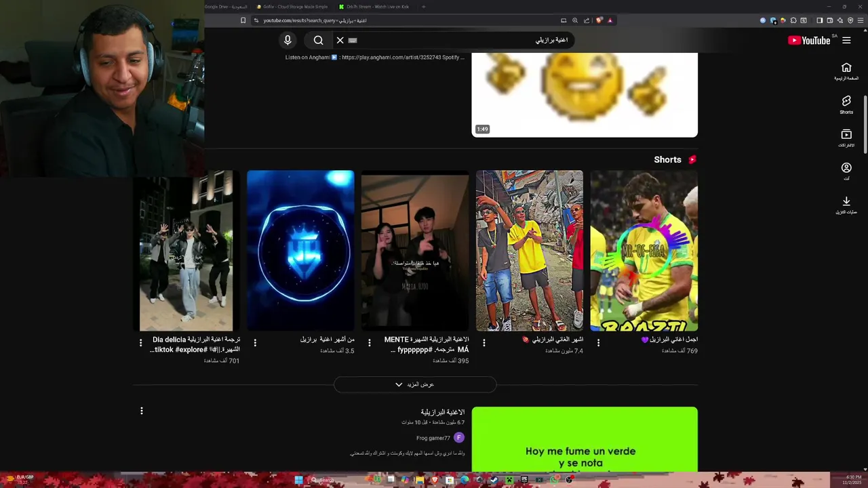The width and height of the screenshot is (868, 488).
Task: Play the dark couple dancing short
Action: pyautogui.click(x=415, y=251)
